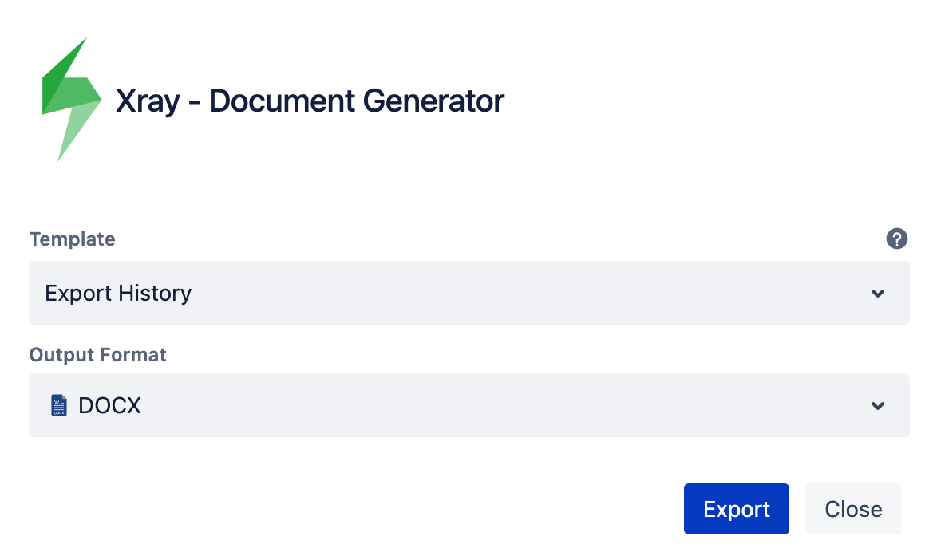
Task: Click the word Xray in the dialog heading
Action: tap(148, 101)
